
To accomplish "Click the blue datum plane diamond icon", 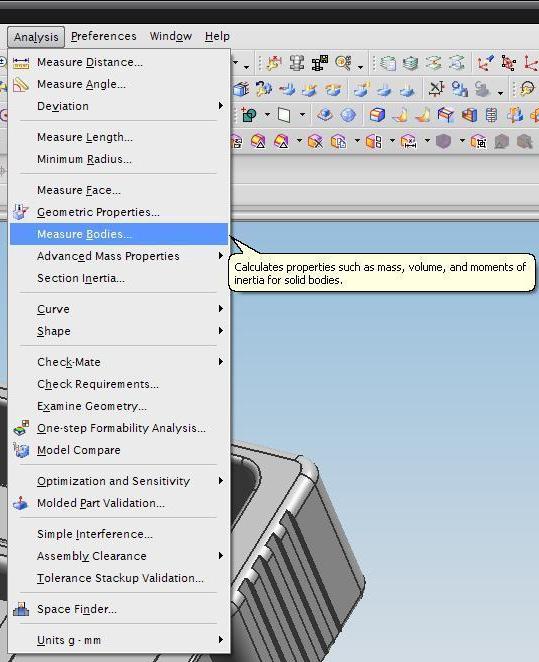I will click(x=324, y=115).
